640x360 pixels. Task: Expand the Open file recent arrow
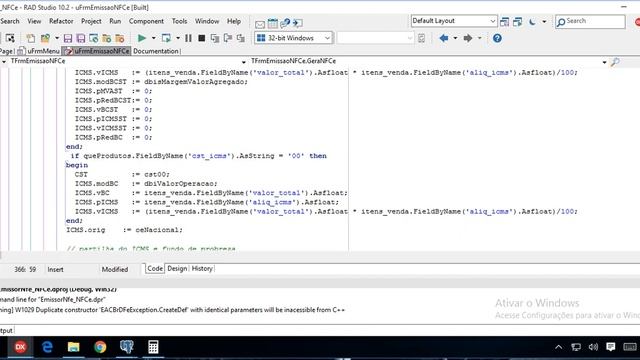pos(57,38)
